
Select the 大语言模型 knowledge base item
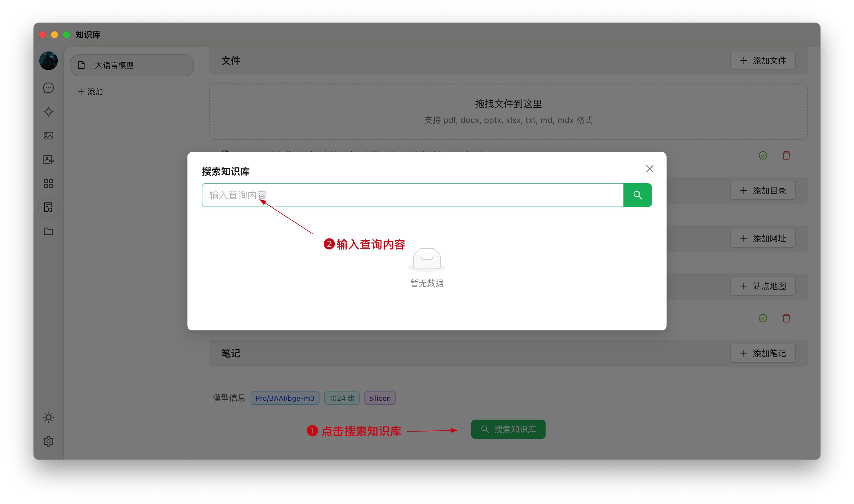coord(131,65)
